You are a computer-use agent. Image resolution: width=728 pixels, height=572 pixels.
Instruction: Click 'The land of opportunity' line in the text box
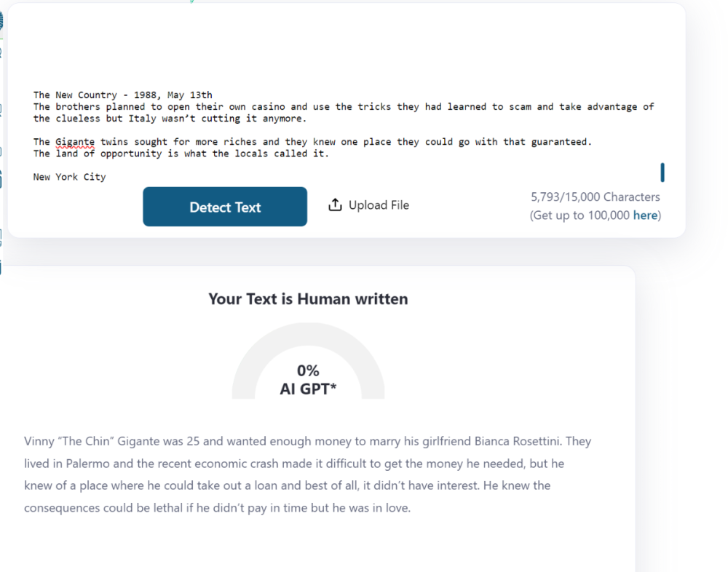181,154
